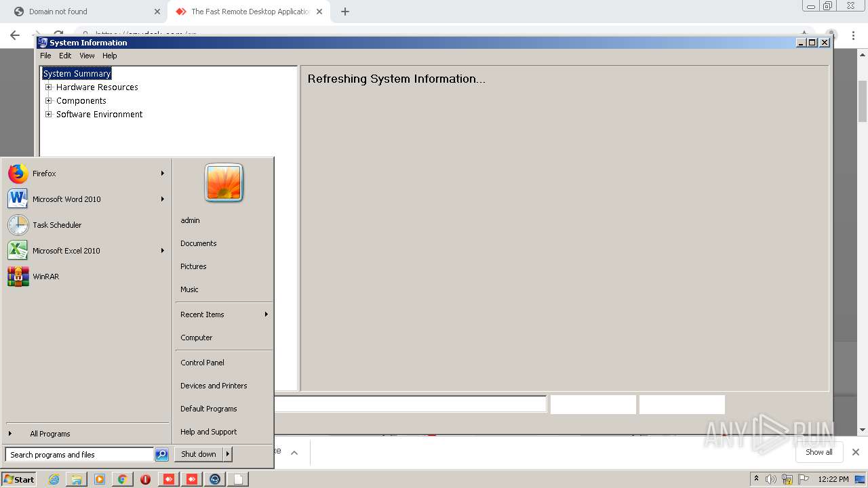Image resolution: width=868 pixels, height=488 pixels.
Task: Expand Hardware Resources node
Action: click(x=49, y=87)
